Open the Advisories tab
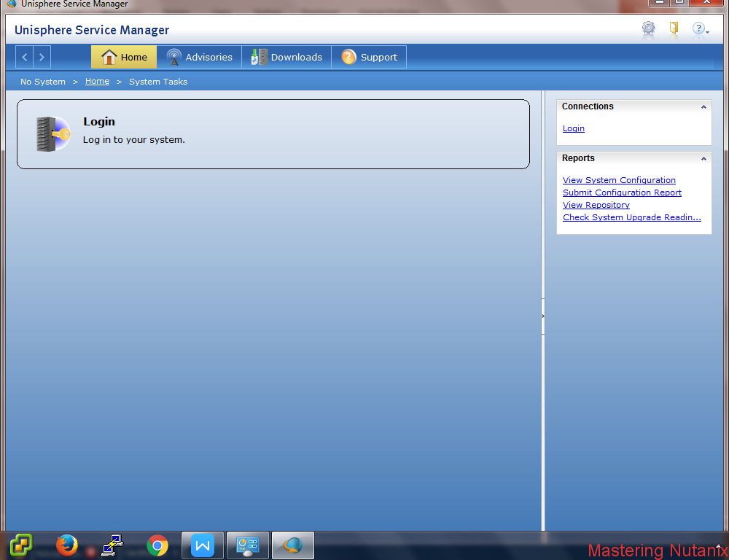 [x=200, y=57]
